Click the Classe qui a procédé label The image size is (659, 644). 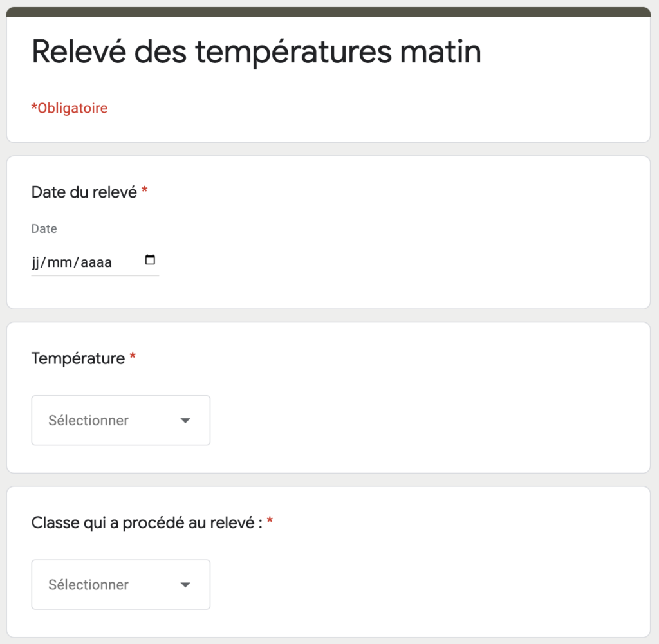pos(147,522)
